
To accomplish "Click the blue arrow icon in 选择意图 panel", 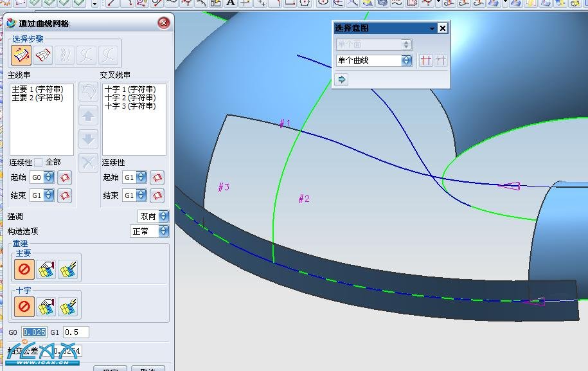I will pyautogui.click(x=342, y=80).
